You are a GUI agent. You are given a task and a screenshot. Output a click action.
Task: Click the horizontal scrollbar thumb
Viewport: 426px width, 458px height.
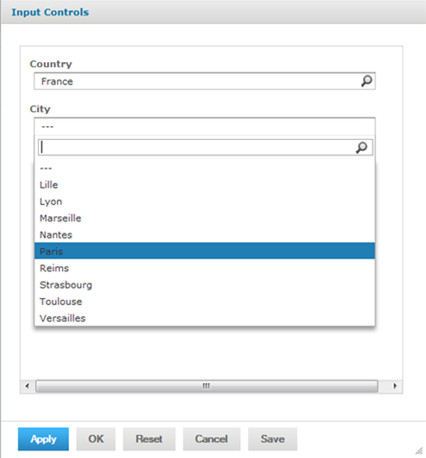pyautogui.click(x=207, y=386)
